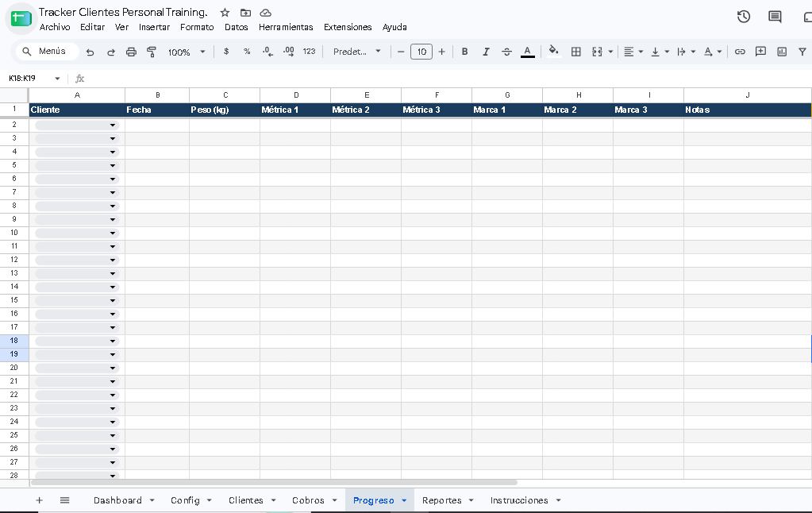Insert a comment icon in toolbar
The width and height of the screenshot is (812, 513).
point(760,52)
